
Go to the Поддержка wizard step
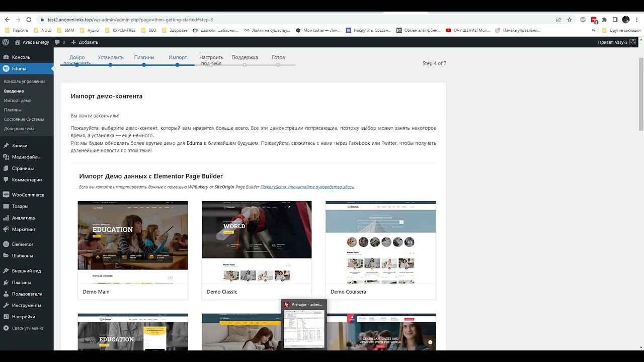(245, 57)
